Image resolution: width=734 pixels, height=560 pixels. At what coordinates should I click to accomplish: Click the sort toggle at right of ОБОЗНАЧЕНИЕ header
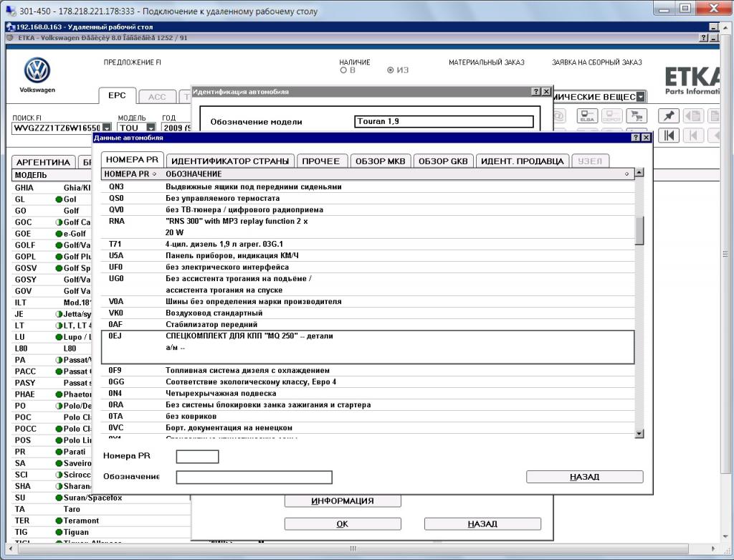coord(626,174)
